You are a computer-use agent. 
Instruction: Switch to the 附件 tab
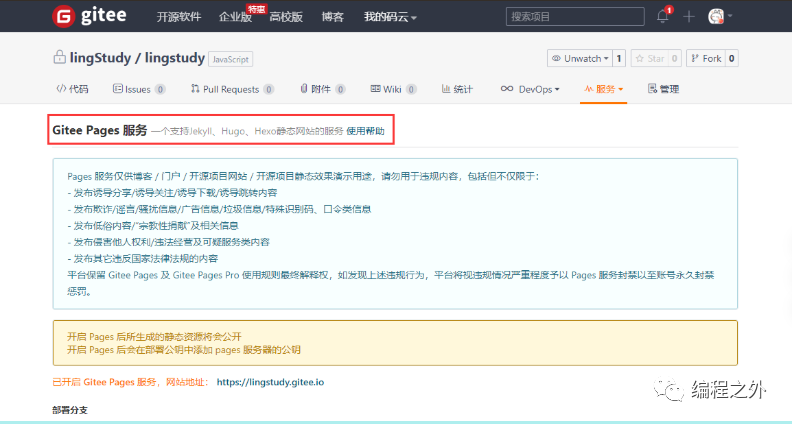[x=322, y=89]
